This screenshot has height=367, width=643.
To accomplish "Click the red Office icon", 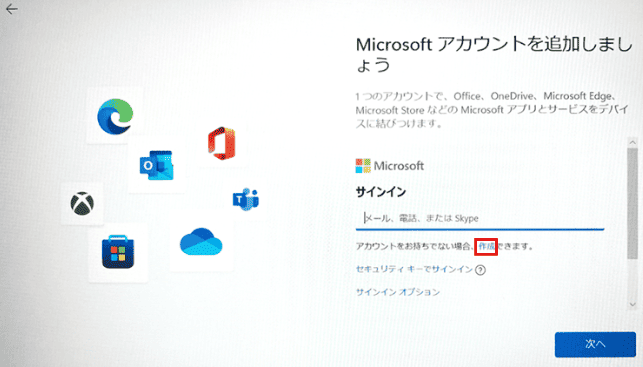I will 221,143.
